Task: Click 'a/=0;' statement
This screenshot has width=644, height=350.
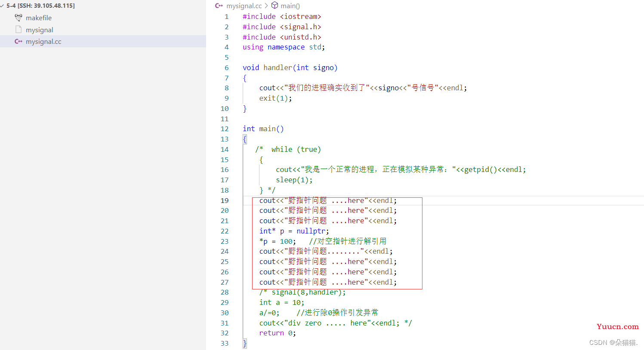Action: tap(269, 313)
